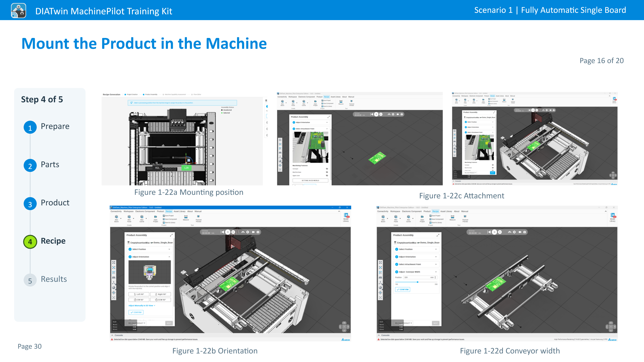This screenshot has height=362, width=644.
Task: Click step-forward button in Orientation figure
Action: 233,232
